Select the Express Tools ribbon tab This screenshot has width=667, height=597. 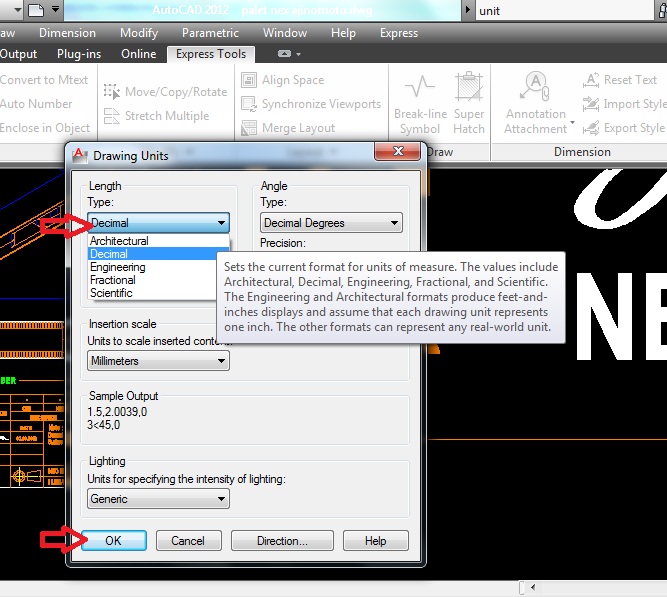point(211,54)
